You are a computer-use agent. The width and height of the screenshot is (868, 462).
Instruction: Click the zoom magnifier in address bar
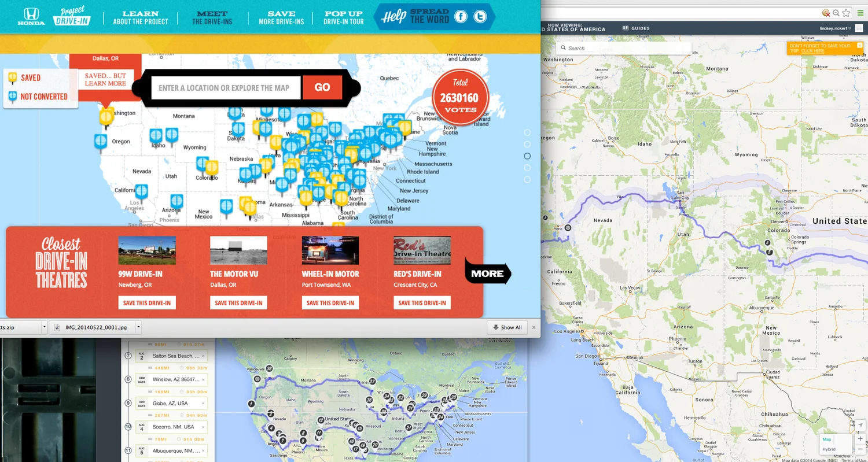click(x=836, y=13)
